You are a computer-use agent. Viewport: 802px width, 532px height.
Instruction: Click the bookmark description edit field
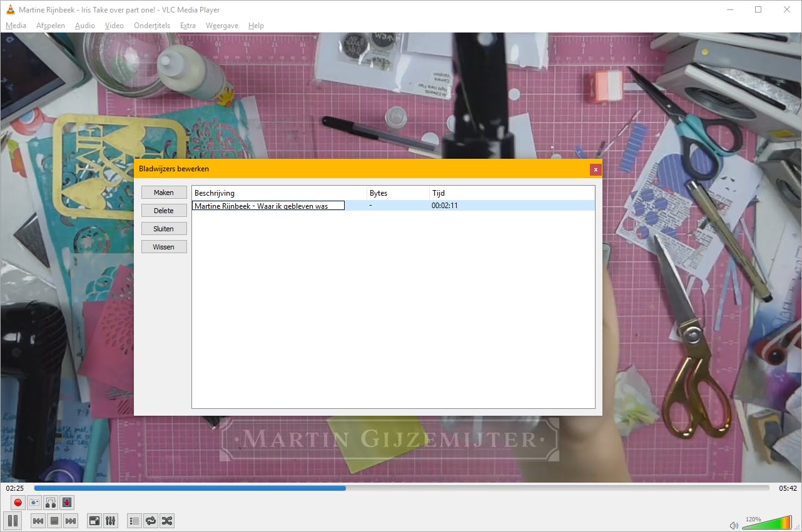(x=268, y=206)
